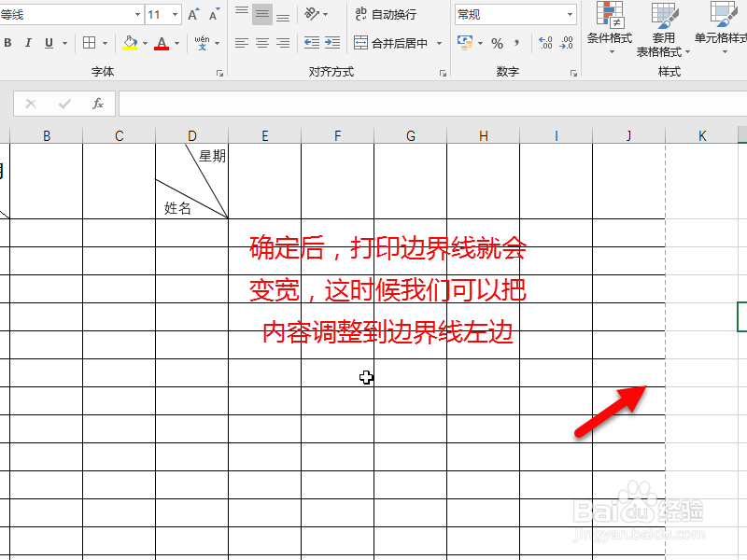
Task: Toggle italic formatting
Action: point(28,43)
